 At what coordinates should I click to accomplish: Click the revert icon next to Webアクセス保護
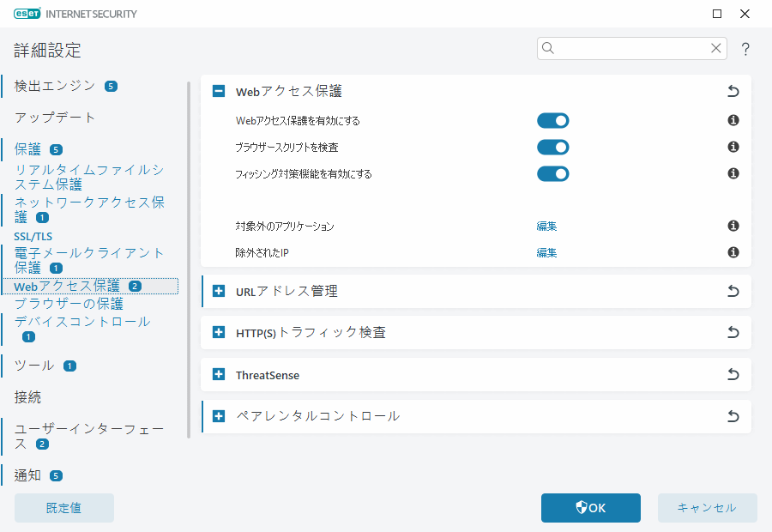click(733, 90)
